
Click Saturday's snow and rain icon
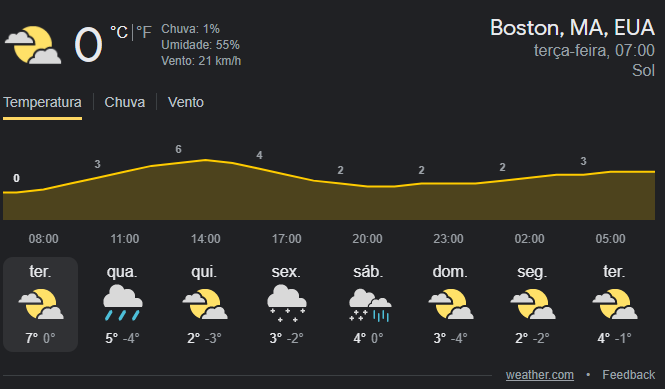click(370, 305)
